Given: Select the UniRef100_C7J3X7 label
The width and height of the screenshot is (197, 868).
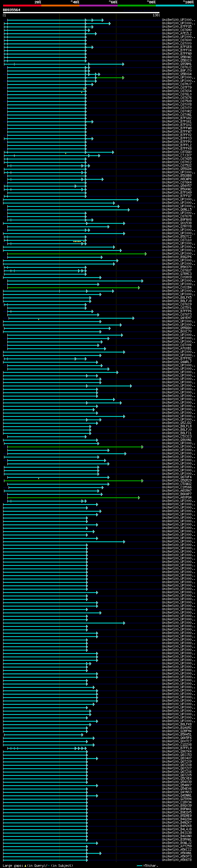Looking at the screenshot, I should (177, 155).
